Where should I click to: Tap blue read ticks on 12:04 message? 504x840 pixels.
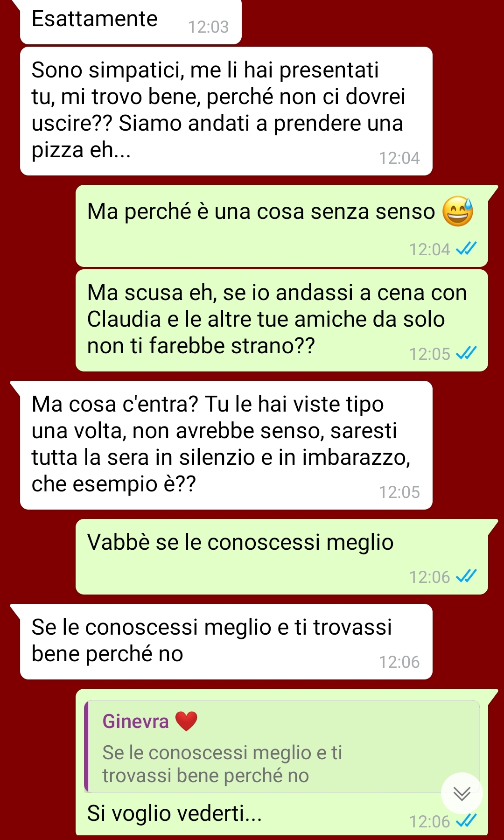(466, 249)
